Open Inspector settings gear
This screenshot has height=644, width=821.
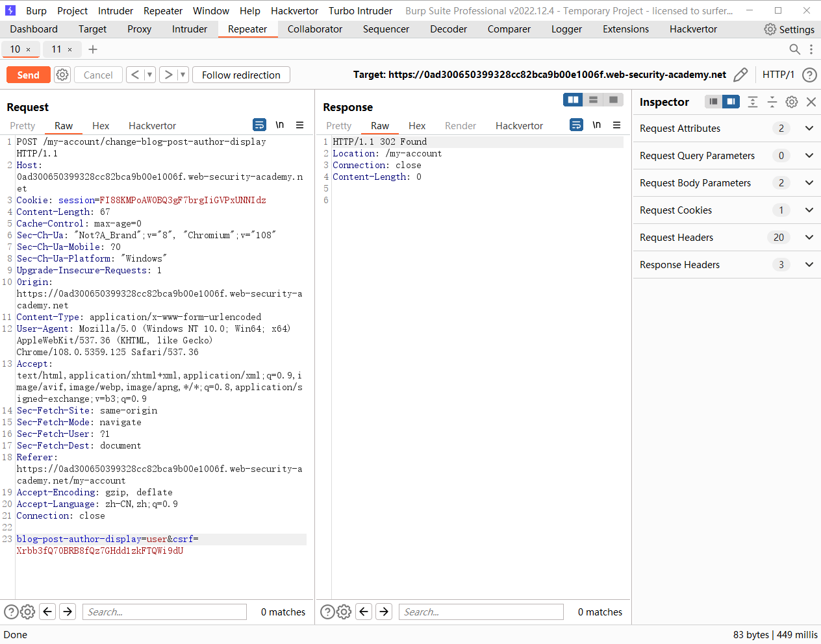[x=792, y=101]
